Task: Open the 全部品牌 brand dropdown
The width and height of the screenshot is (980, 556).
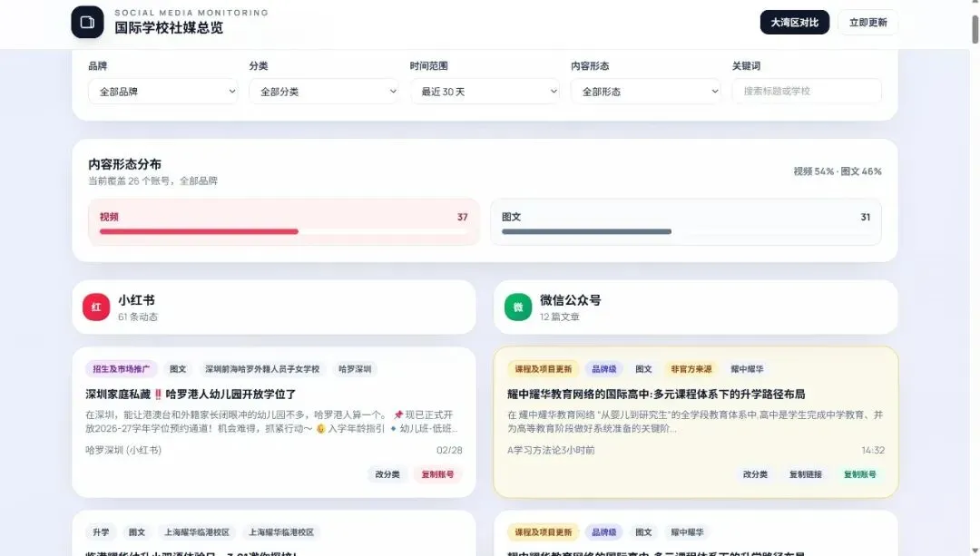Action: point(163,92)
